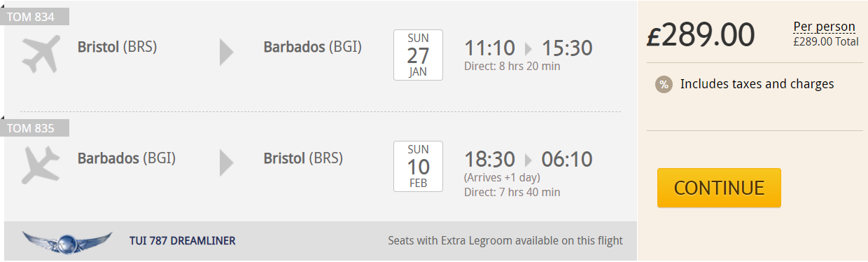The image size is (868, 262).
Task: Click the Barbados (BGI) arrival airport
Action: (313, 47)
